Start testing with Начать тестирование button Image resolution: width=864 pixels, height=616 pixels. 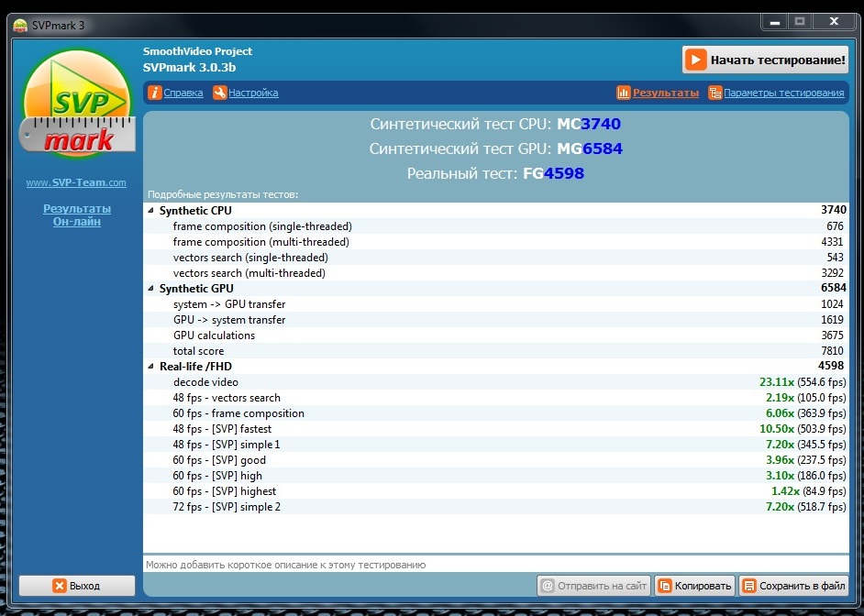click(765, 60)
